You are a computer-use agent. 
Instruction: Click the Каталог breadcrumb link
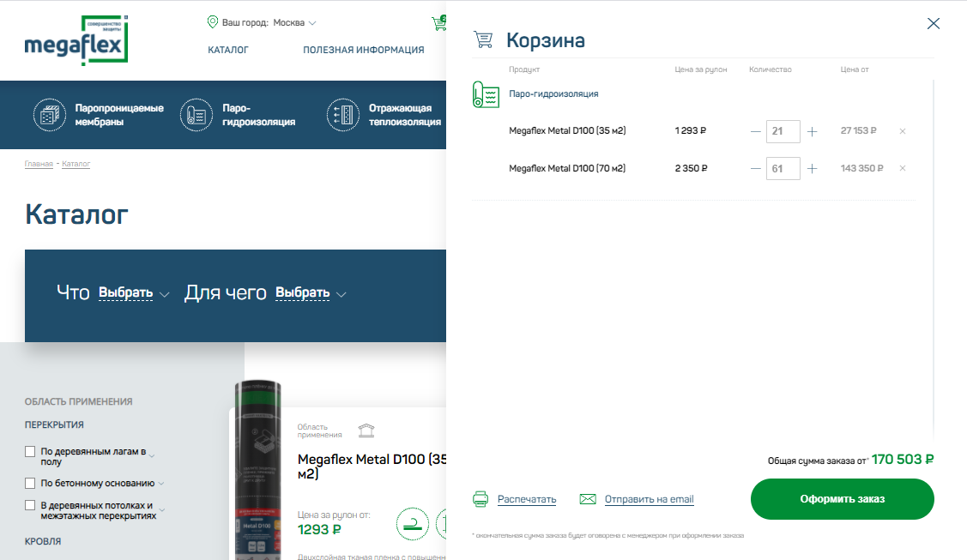click(x=76, y=164)
